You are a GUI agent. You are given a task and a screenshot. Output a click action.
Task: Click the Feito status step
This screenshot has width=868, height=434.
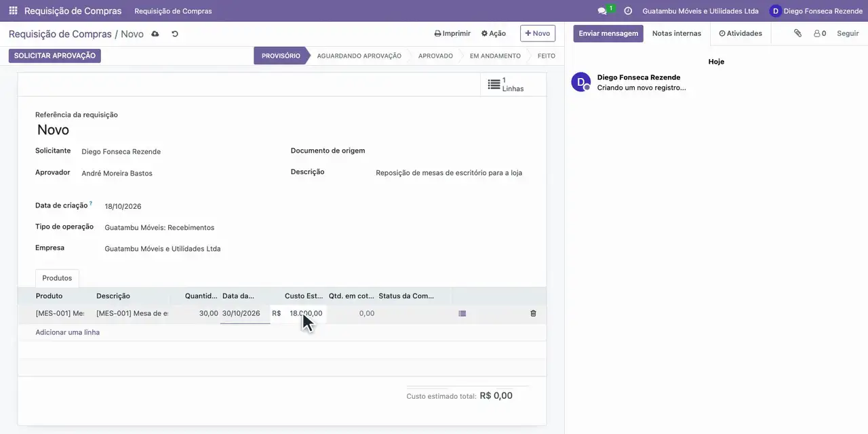coord(546,56)
